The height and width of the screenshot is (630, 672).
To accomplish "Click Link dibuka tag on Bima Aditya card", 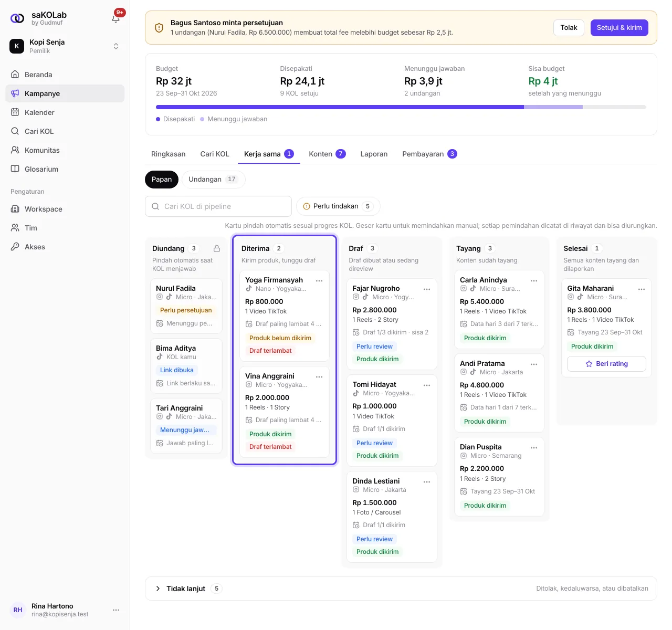I will [x=177, y=370].
